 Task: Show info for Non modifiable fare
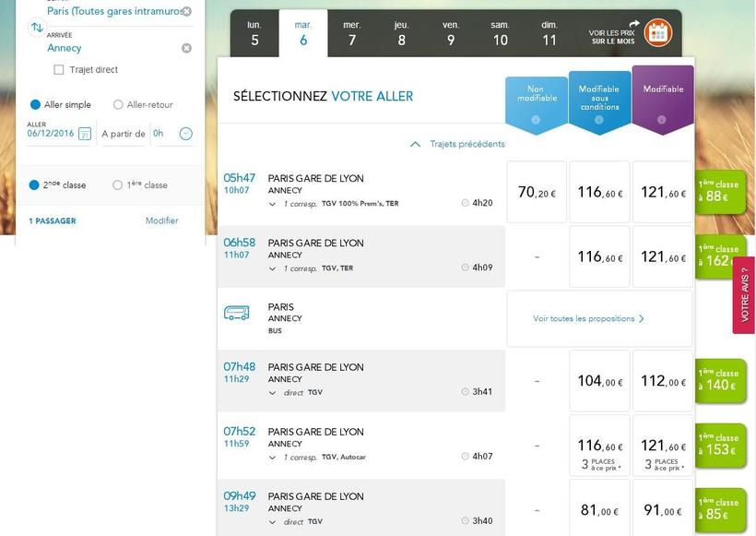click(x=536, y=120)
